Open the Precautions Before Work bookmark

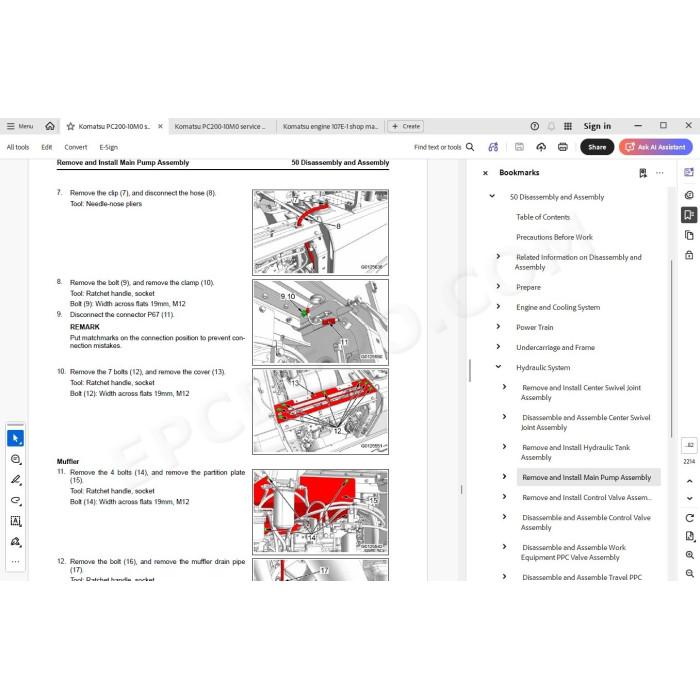[x=554, y=237]
